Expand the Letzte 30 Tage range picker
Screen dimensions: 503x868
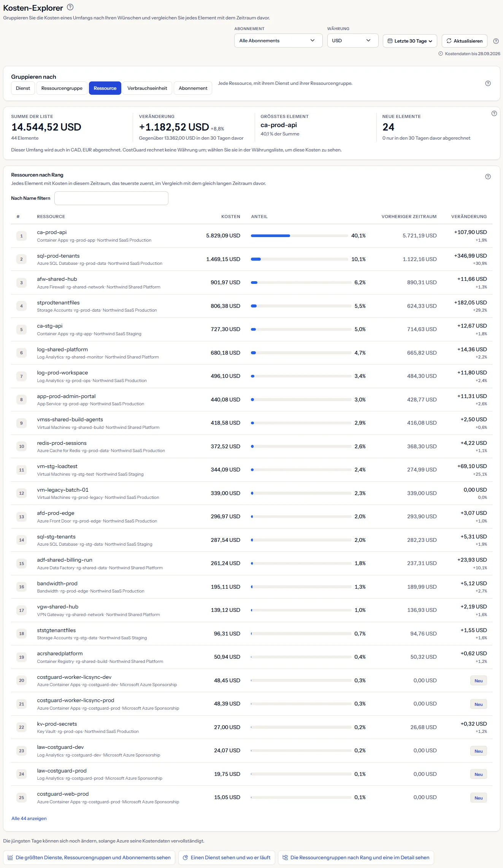[410, 41]
